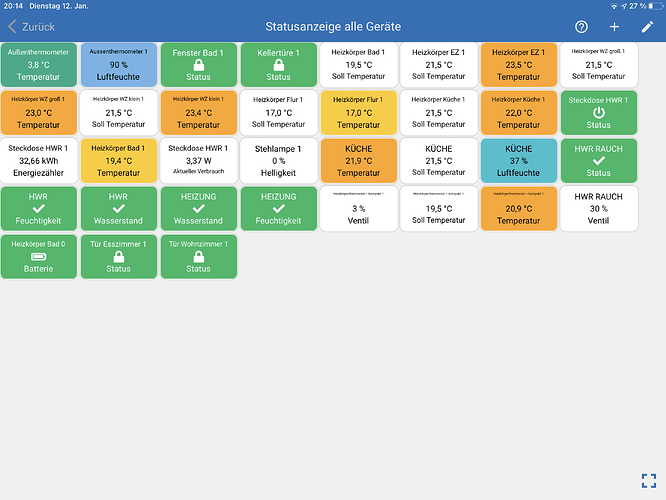Toggle Steckdose HWR 1 power status

click(598, 112)
